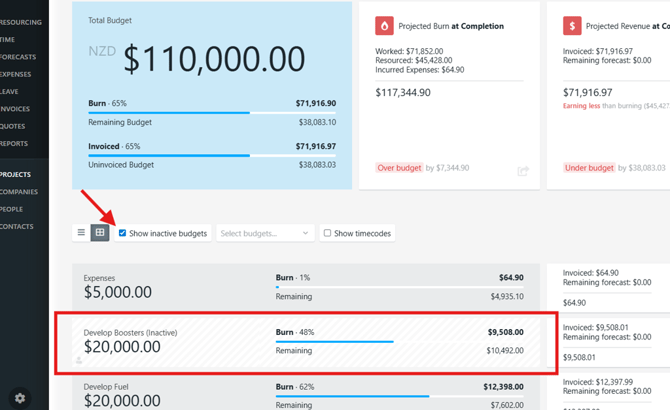Switch to grid view layout

click(x=100, y=233)
